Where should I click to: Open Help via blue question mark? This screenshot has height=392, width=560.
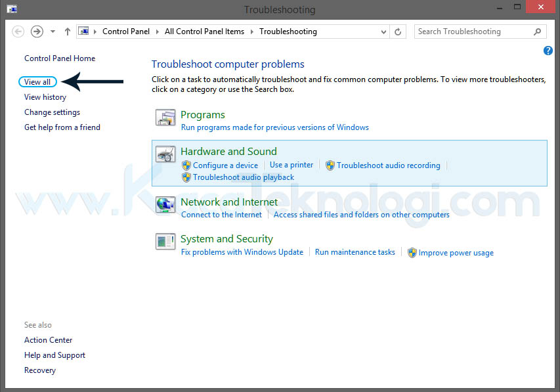pyautogui.click(x=548, y=51)
